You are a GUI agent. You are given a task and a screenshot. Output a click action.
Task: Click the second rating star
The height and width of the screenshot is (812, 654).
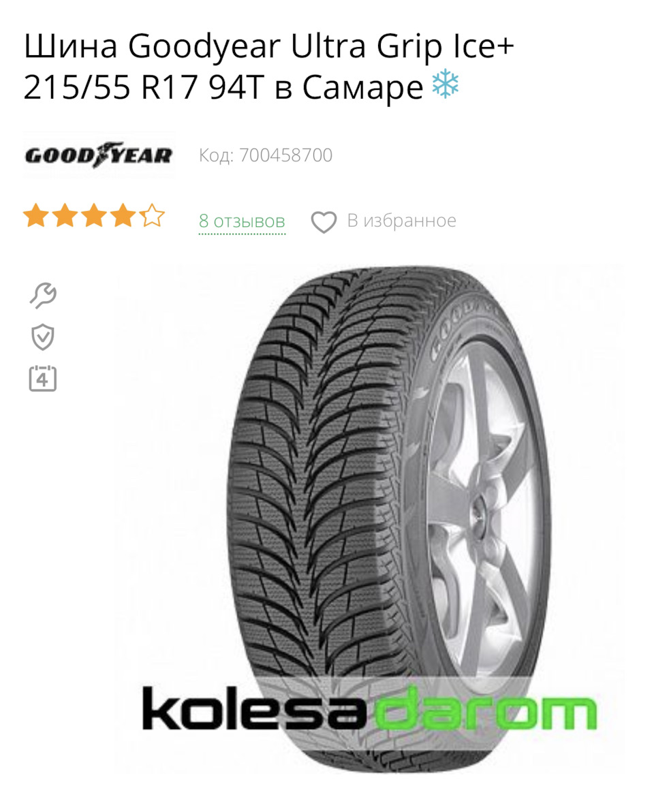pyautogui.click(x=65, y=215)
